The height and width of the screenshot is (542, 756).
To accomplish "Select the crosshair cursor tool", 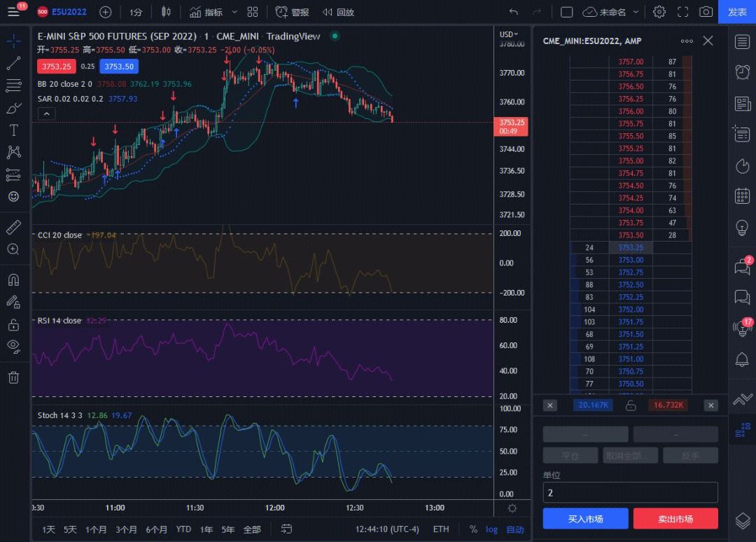I will (x=13, y=41).
